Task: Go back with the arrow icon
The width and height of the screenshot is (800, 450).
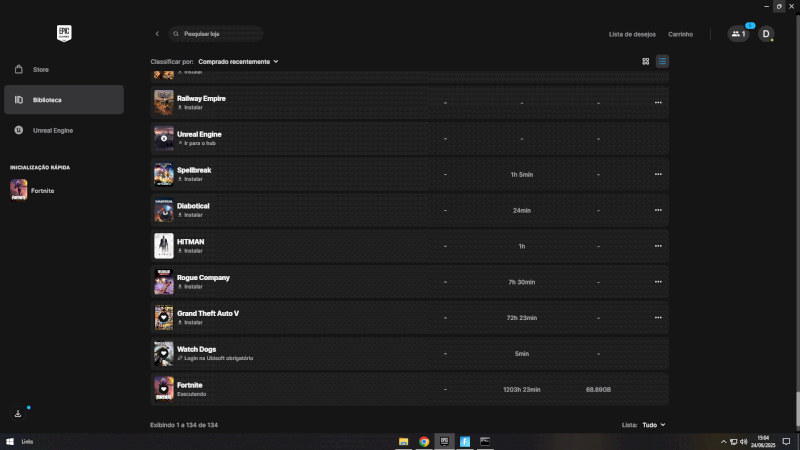Action: [157, 34]
